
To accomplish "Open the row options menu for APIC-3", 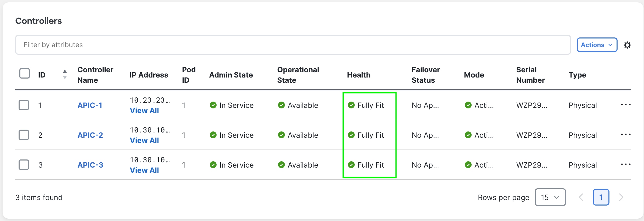I will pos(626,164).
